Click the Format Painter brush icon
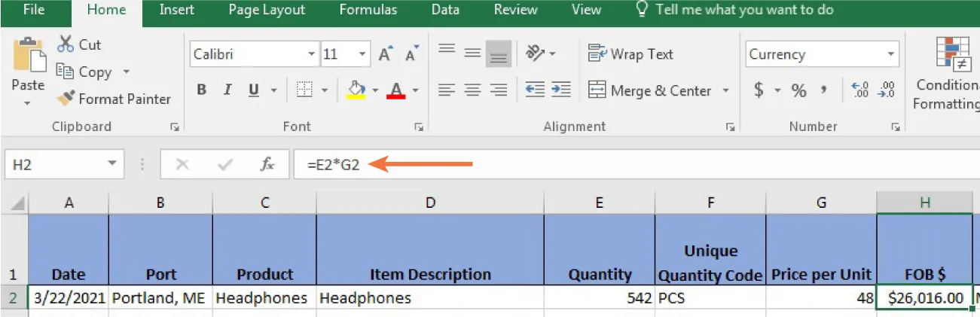This screenshot has height=317, width=980. point(66,99)
